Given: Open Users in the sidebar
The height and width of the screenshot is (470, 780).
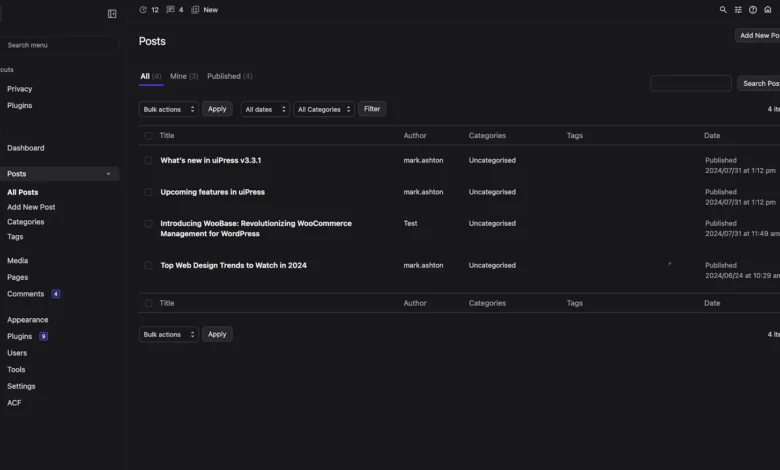Looking at the screenshot, I should (x=17, y=353).
